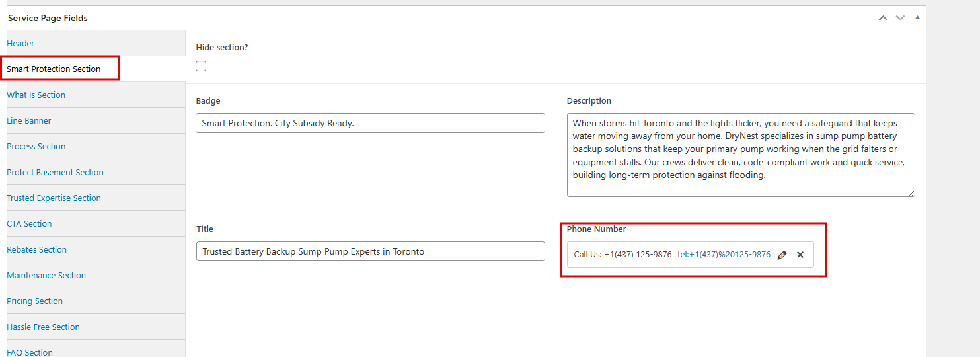Edit the phone number link with pencil icon
This screenshot has width=980, height=357.
click(782, 255)
